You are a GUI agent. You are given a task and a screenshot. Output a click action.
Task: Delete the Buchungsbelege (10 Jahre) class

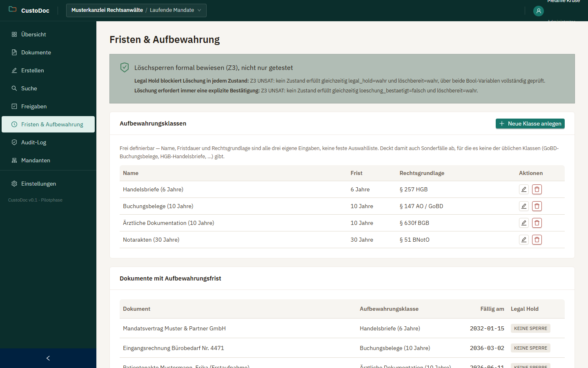tap(537, 206)
